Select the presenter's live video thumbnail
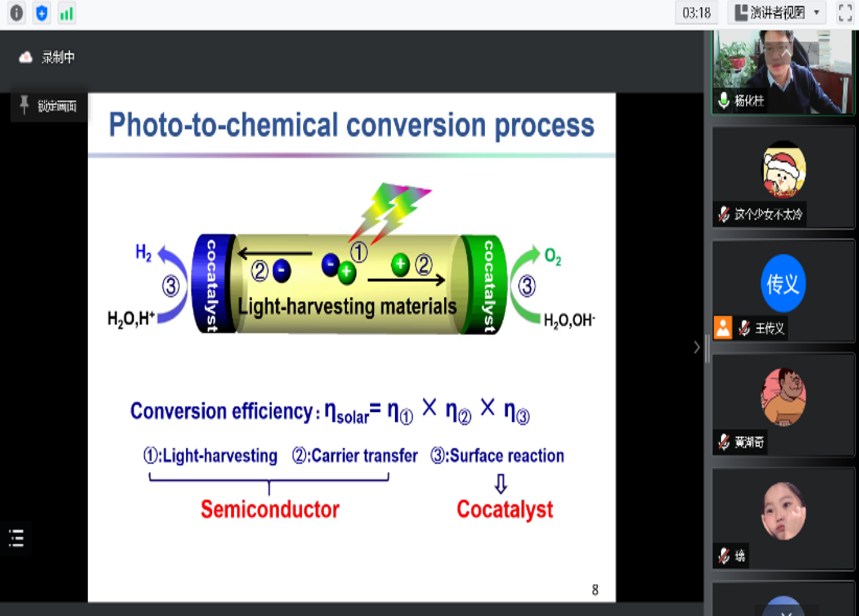 tap(783, 72)
